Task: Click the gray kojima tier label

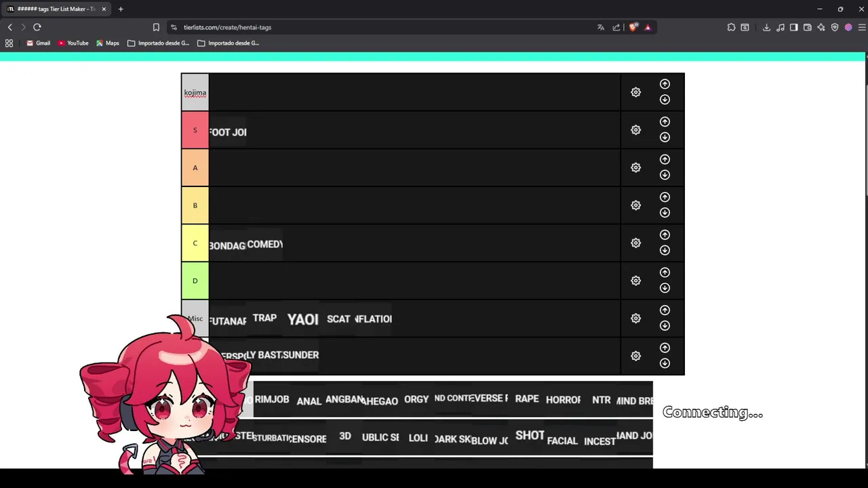Action: pyautogui.click(x=195, y=92)
